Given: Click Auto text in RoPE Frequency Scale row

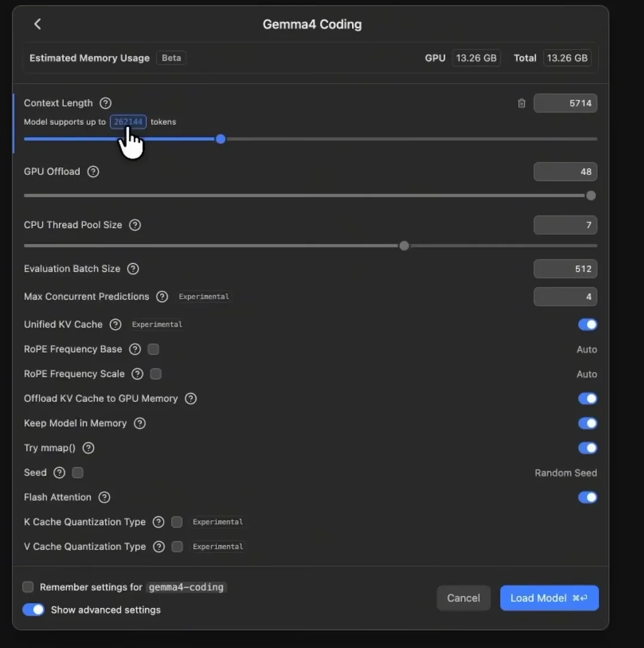Looking at the screenshot, I should pos(587,374).
